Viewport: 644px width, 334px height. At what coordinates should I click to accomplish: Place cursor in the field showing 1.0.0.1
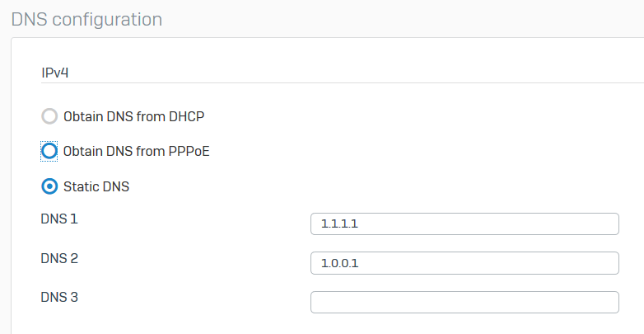tap(464, 263)
